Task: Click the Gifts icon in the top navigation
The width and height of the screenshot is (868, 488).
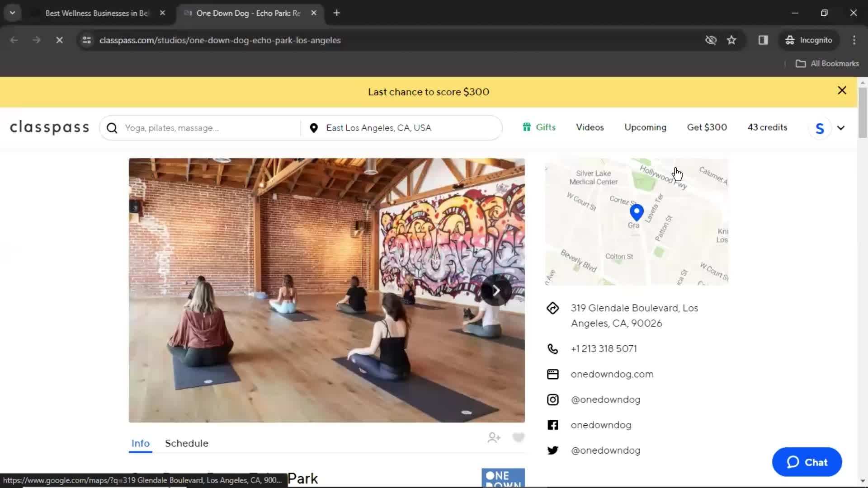Action: pyautogui.click(x=527, y=127)
